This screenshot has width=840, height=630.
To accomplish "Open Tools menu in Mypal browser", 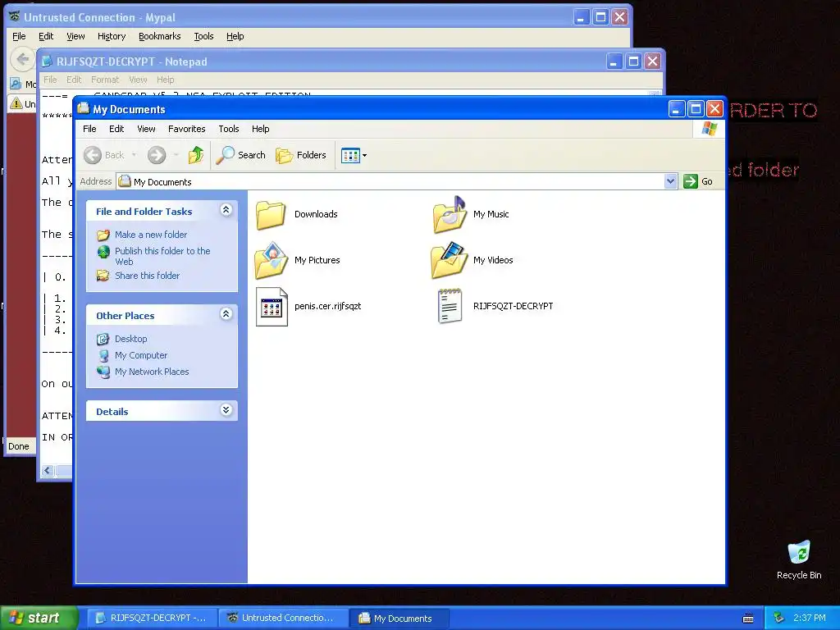I will pyautogui.click(x=203, y=36).
